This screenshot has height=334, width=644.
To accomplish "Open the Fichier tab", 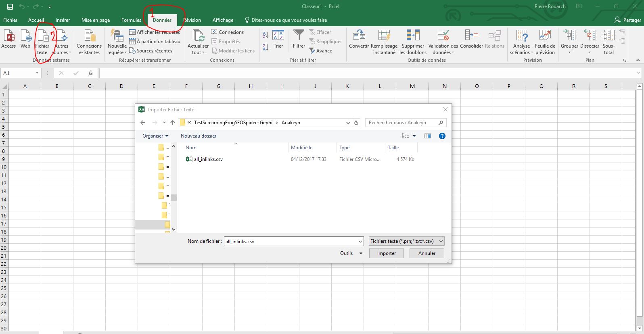I will (10, 20).
